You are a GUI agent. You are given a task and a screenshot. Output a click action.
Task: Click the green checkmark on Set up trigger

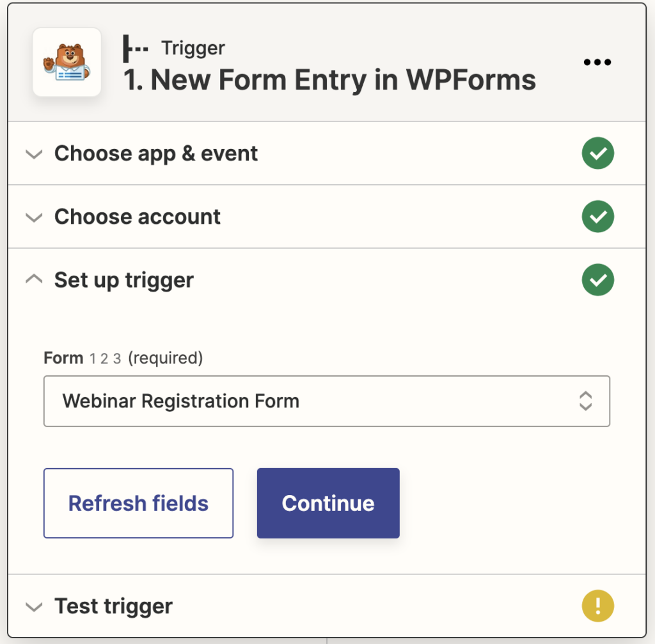(597, 279)
